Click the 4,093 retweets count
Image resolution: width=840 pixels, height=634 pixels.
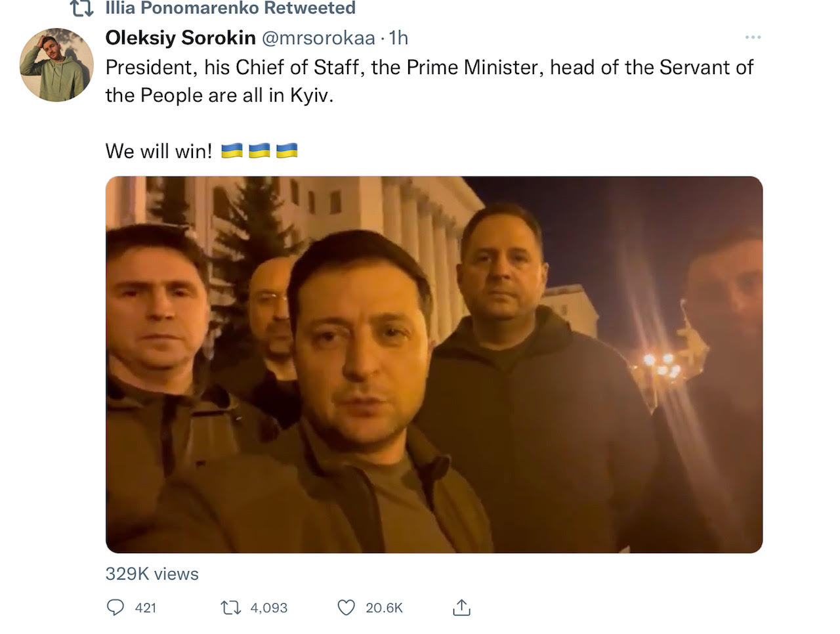point(269,608)
